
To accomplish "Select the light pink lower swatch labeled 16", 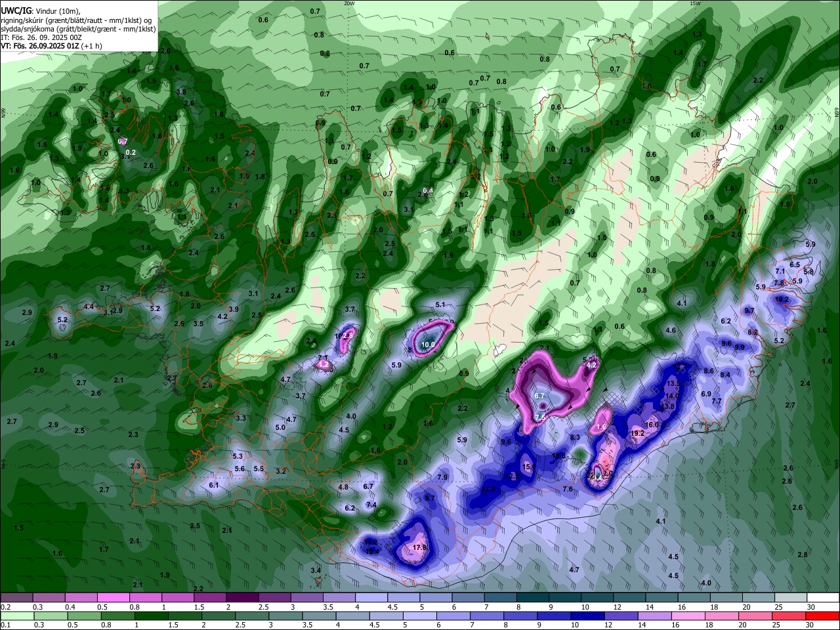I will (688, 616).
